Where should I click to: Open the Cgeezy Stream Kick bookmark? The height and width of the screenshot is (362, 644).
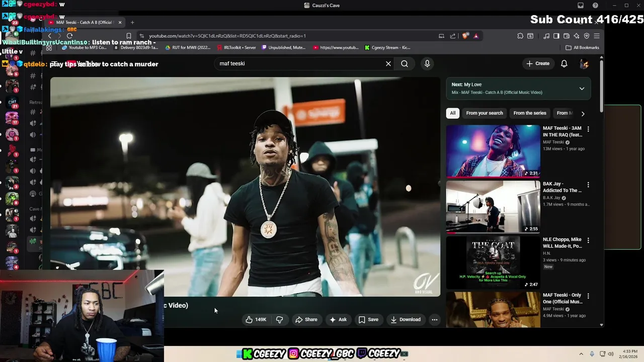click(x=387, y=48)
